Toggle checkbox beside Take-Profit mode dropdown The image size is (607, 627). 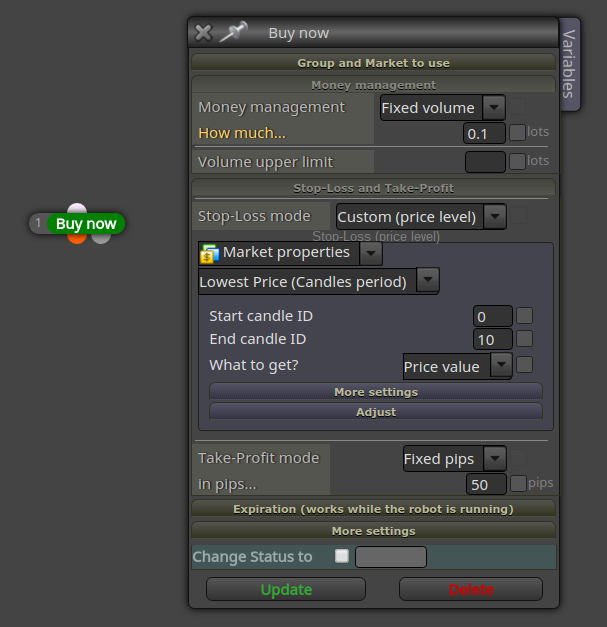(x=519, y=457)
